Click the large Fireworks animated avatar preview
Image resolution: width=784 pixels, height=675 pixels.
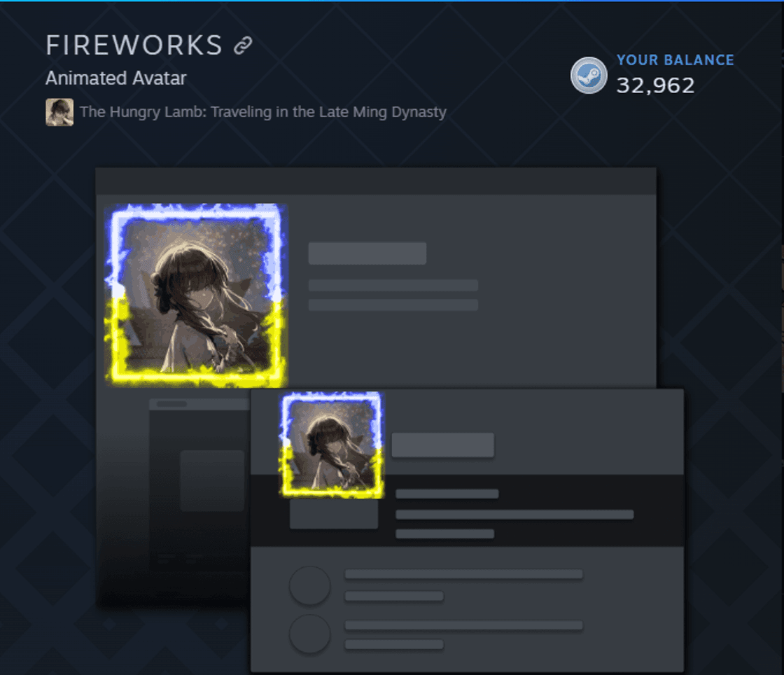coord(195,295)
